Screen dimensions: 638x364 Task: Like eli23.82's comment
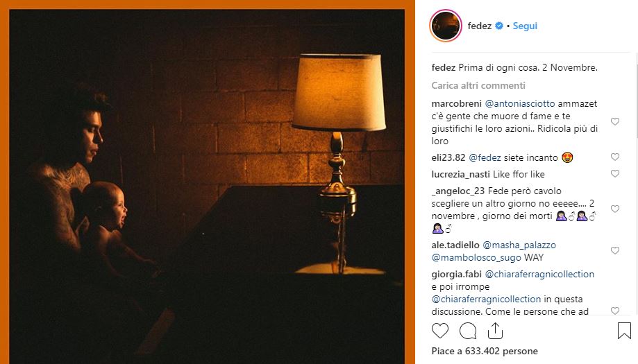click(x=614, y=157)
